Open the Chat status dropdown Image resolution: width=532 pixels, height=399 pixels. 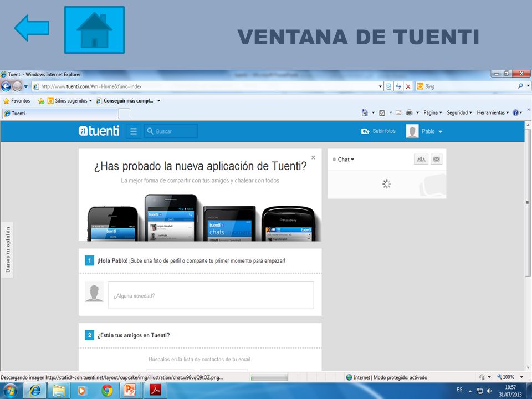[344, 160]
